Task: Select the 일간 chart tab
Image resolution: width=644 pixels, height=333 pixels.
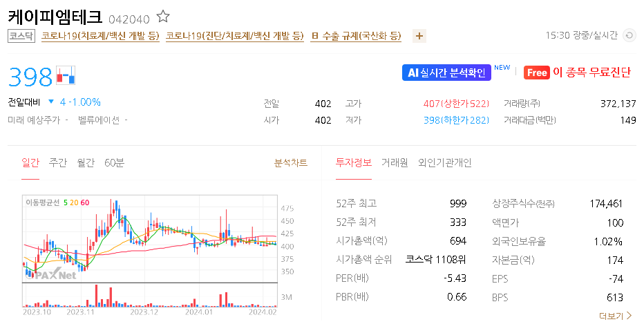Action: 30,163
